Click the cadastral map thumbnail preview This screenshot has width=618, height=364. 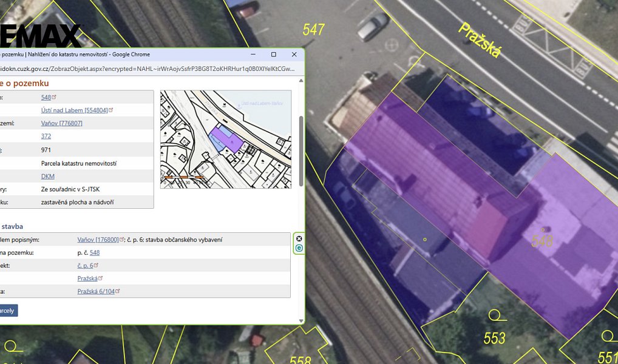(x=225, y=140)
